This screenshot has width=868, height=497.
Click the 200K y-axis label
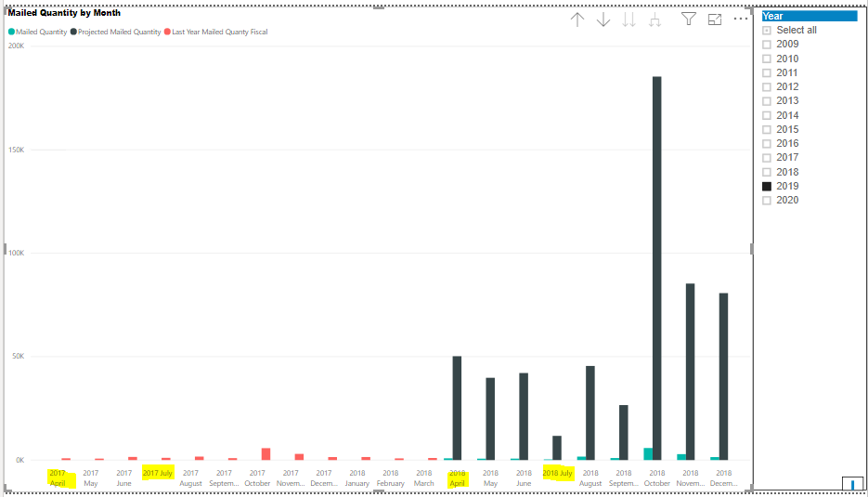pyautogui.click(x=17, y=46)
